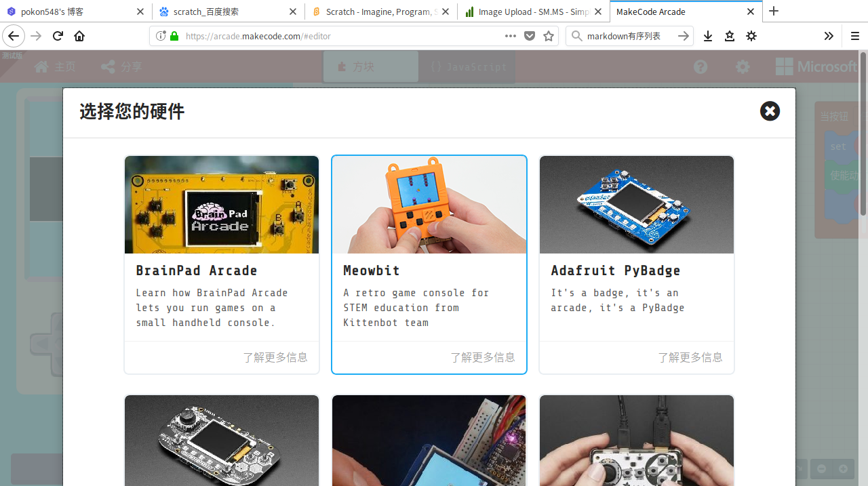Submit the search with arrow button
Image resolution: width=868 pixels, height=486 pixels.
(x=684, y=36)
